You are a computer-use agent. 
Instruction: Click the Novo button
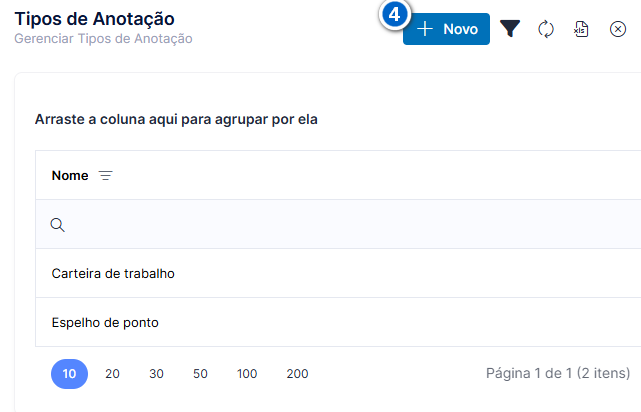tap(446, 29)
